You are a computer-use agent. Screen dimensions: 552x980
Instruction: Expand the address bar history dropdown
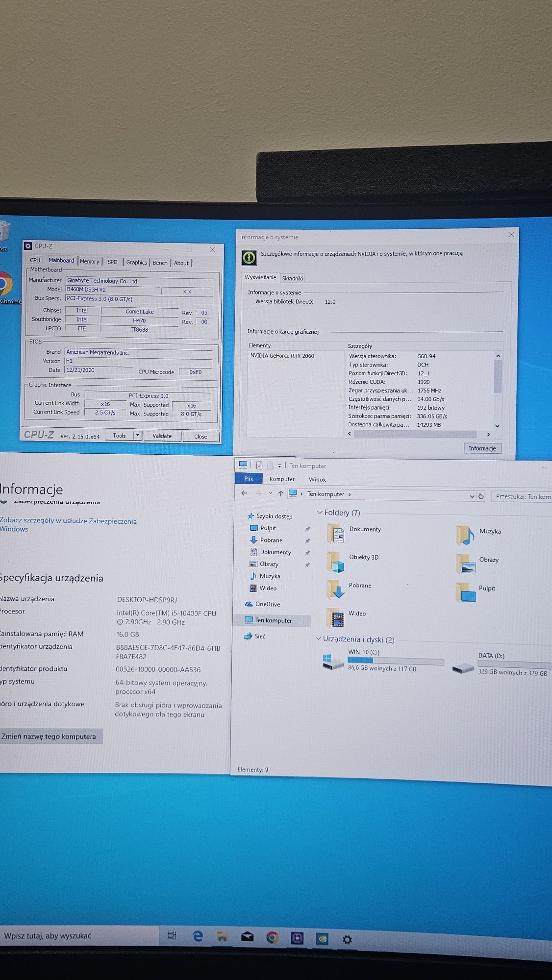pyautogui.click(x=472, y=496)
